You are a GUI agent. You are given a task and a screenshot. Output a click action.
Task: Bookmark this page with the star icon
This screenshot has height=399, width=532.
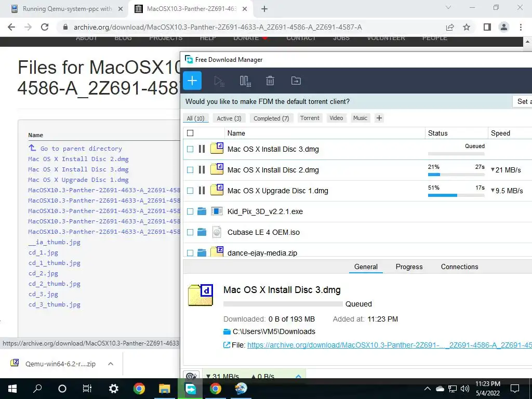pyautogui.click(x=467, y=27)
